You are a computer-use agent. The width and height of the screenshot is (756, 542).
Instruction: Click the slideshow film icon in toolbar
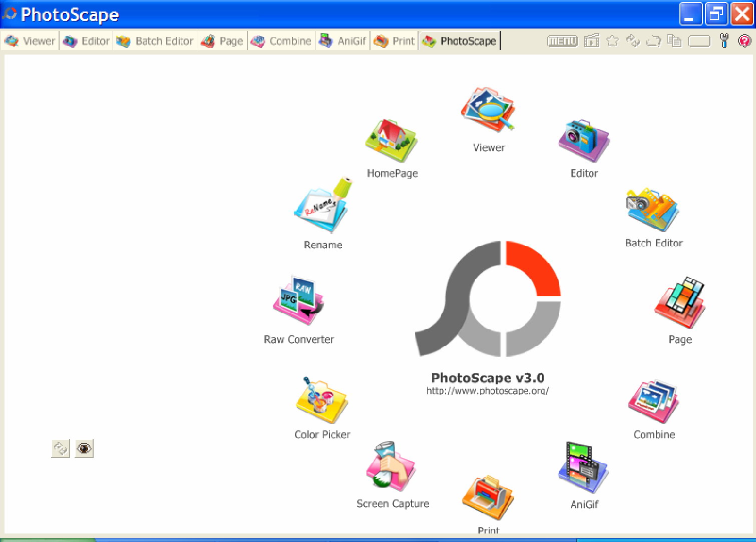click(592, 41)
